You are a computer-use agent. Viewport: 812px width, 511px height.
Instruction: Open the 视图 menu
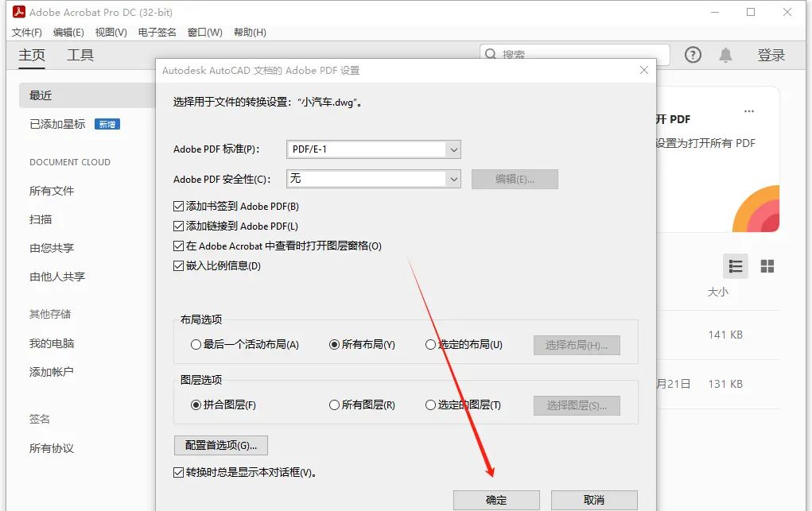(x=111, y=32)
